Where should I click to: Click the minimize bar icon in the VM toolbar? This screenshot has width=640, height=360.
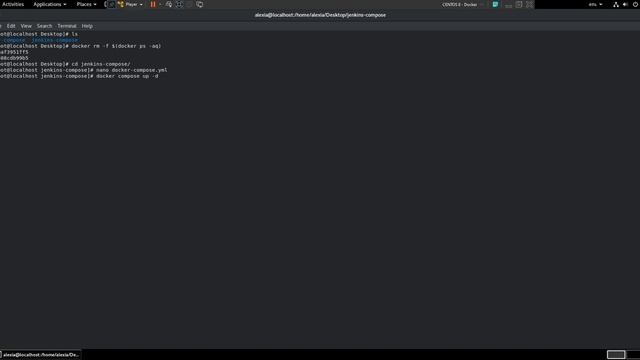tap(508, 5)
